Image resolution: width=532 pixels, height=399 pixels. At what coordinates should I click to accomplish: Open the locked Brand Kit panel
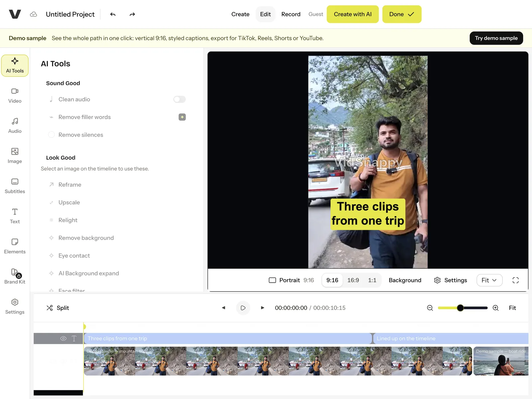[15, 277]
